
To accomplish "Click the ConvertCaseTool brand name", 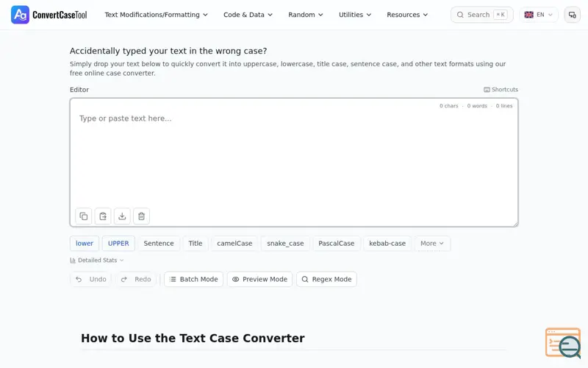I will 60,15.
